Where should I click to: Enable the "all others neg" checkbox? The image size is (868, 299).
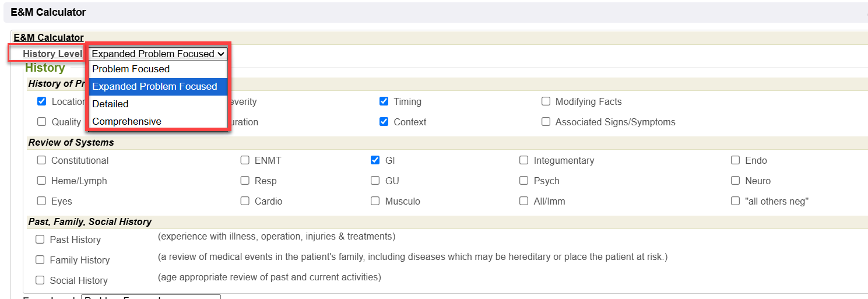tap(735, 201)
